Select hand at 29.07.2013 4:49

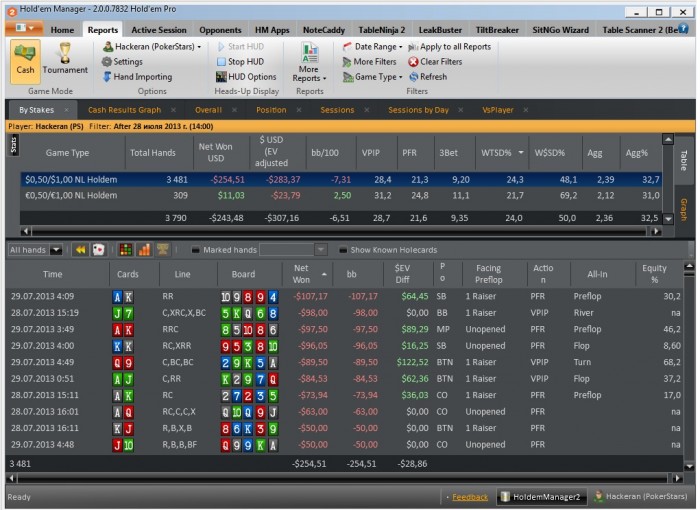(x=344, y=362)
